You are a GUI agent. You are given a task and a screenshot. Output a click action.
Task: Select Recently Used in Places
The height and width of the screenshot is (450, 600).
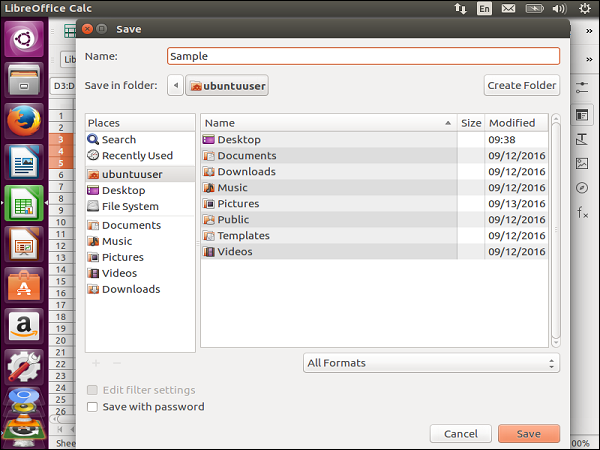pyautogui.click(x=137, y=156)
